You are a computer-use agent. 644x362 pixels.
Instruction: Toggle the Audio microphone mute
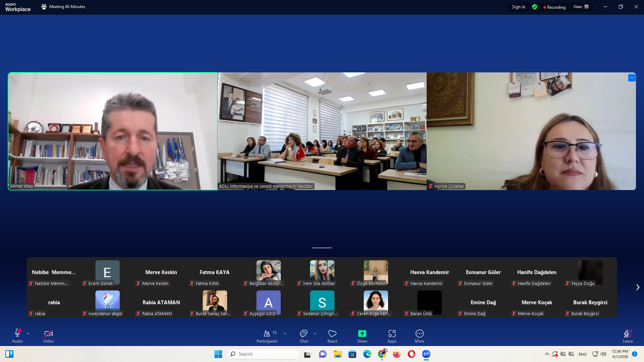click(x=17, y=336)
